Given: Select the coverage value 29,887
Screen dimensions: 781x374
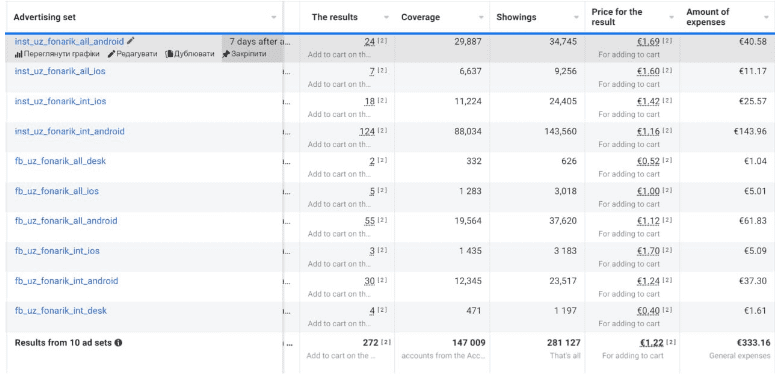Looking at the screenshot, I should click(468, 41).
